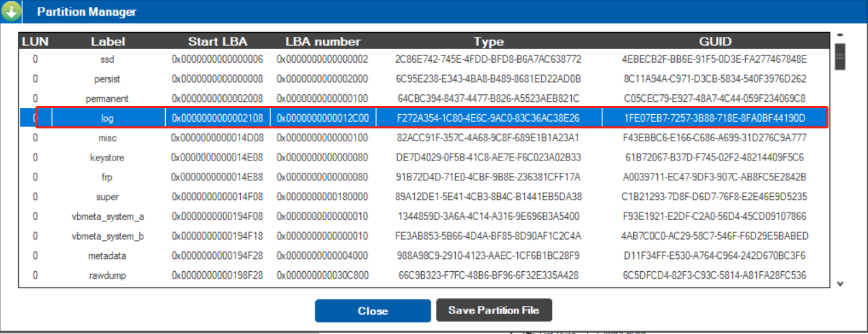Click Start LBA 0x0000000000014E08 of keystore

coord(218,158)
